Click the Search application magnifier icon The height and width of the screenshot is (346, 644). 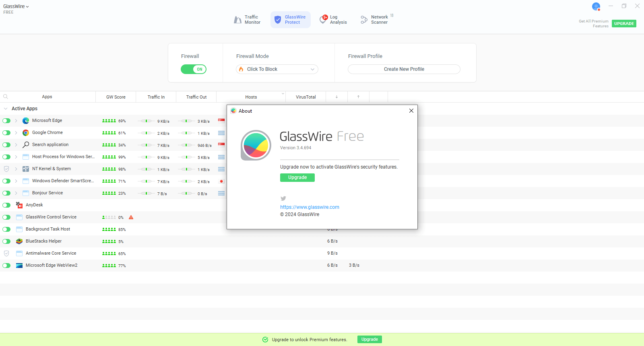point(26,145)
